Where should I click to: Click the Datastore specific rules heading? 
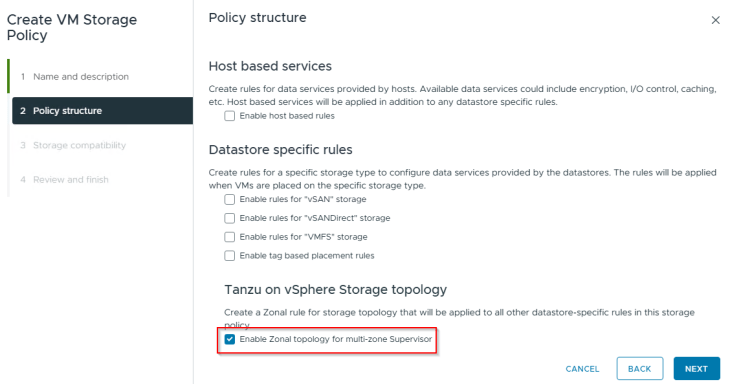[x=280, y=150]
